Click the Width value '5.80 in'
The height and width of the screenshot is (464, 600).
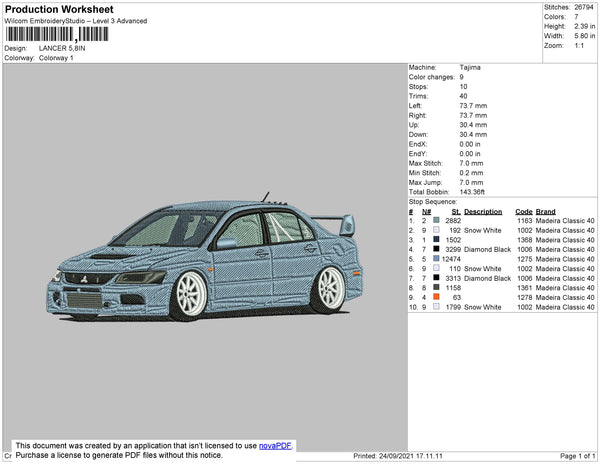tap(585, 36)
